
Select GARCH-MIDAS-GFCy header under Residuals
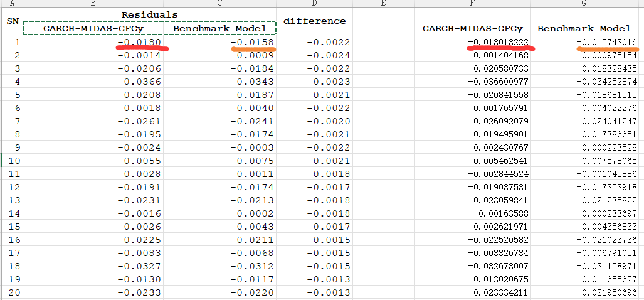[x=93, y=28]
